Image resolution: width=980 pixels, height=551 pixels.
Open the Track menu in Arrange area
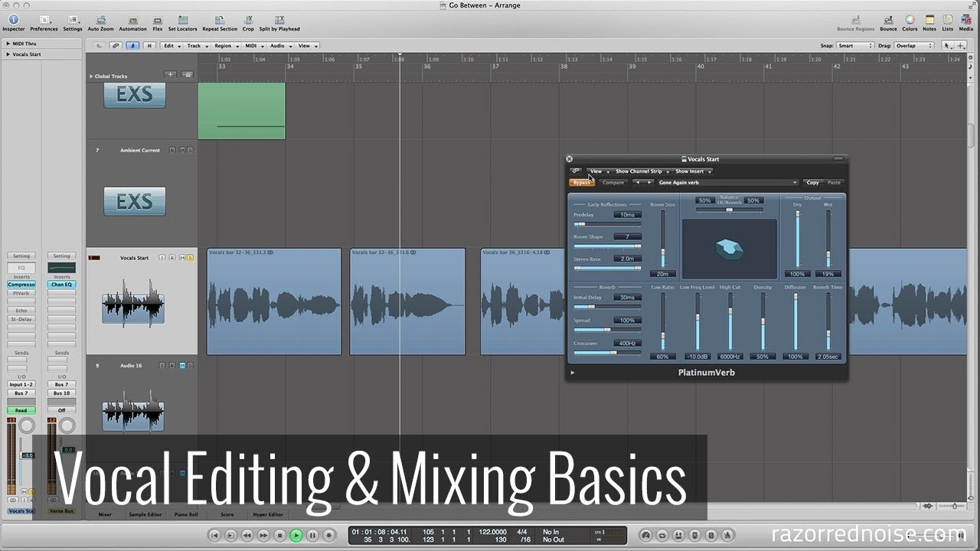coord(196,46)
